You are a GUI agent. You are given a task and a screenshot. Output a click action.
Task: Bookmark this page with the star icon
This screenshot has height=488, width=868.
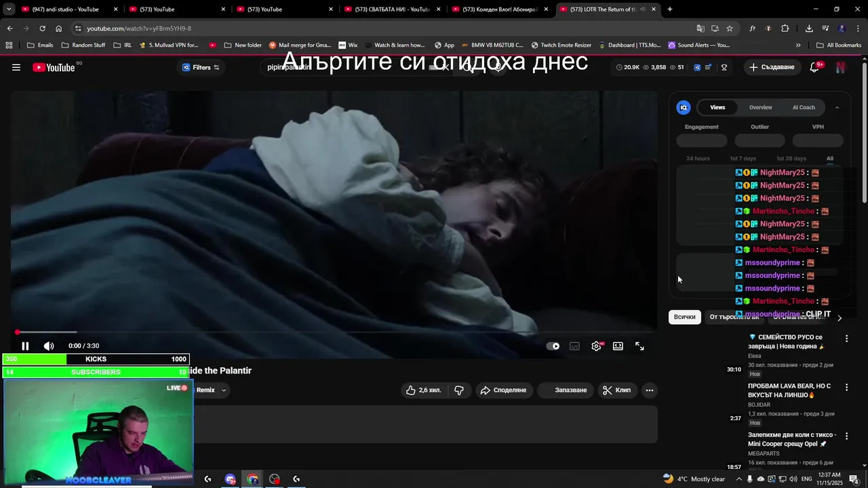(730, 28)
